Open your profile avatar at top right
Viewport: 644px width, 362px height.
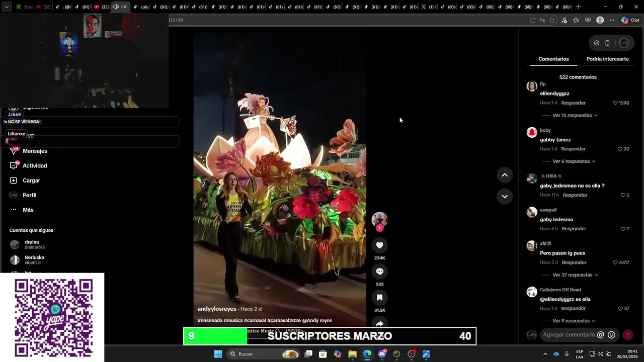pos(624,43)
